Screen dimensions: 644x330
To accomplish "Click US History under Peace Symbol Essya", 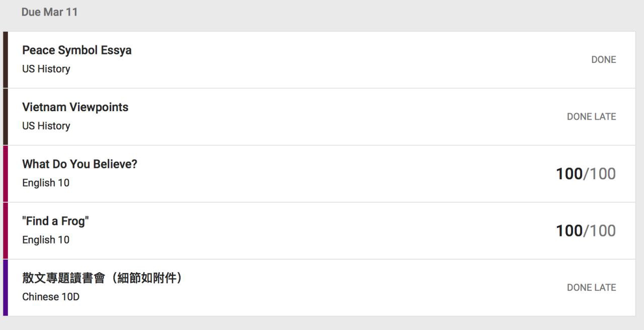I will point(46,69).
